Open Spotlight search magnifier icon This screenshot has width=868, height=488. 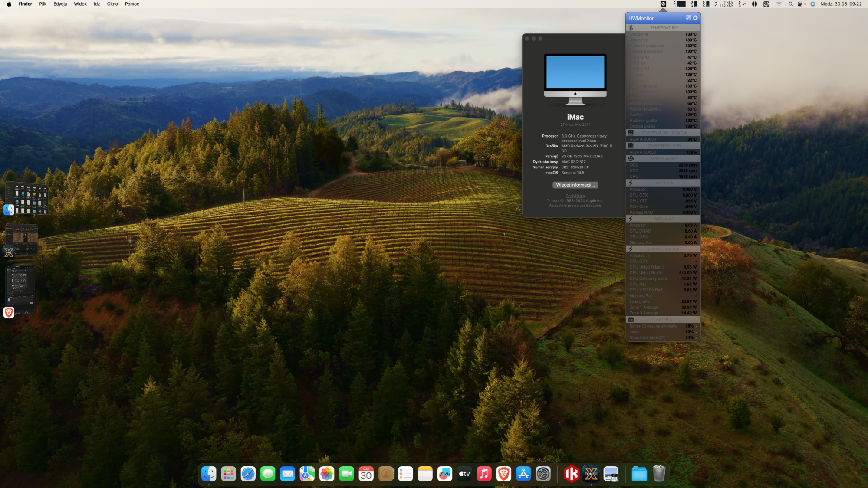coord(790,4)
